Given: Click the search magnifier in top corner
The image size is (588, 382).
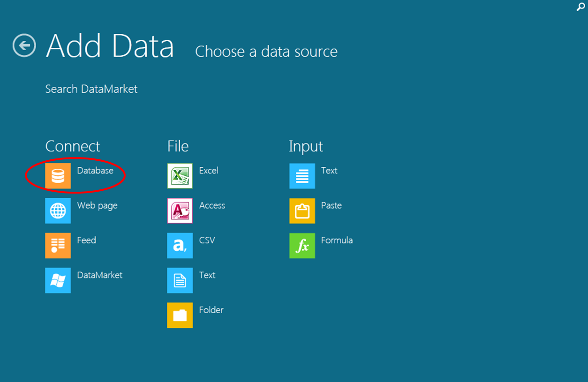Looking at the screenshot, I should coord(580,7).
